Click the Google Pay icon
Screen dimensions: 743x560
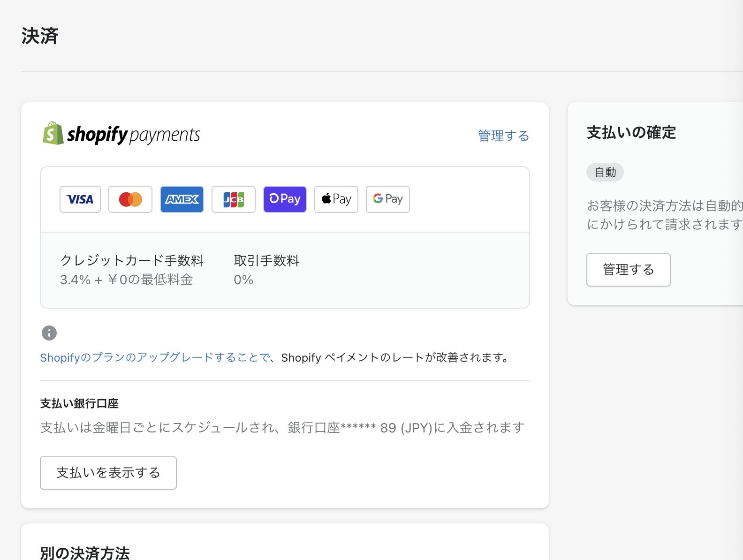coord(388,199)
